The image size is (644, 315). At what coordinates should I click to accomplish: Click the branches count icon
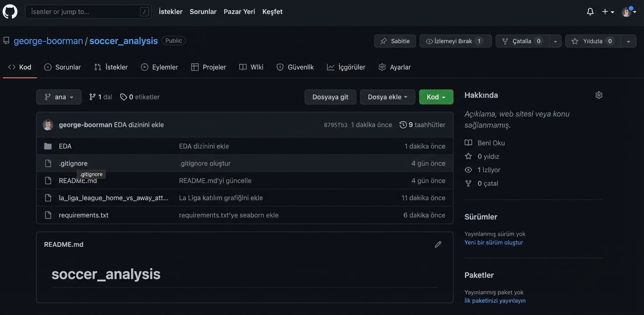point(92,97)
